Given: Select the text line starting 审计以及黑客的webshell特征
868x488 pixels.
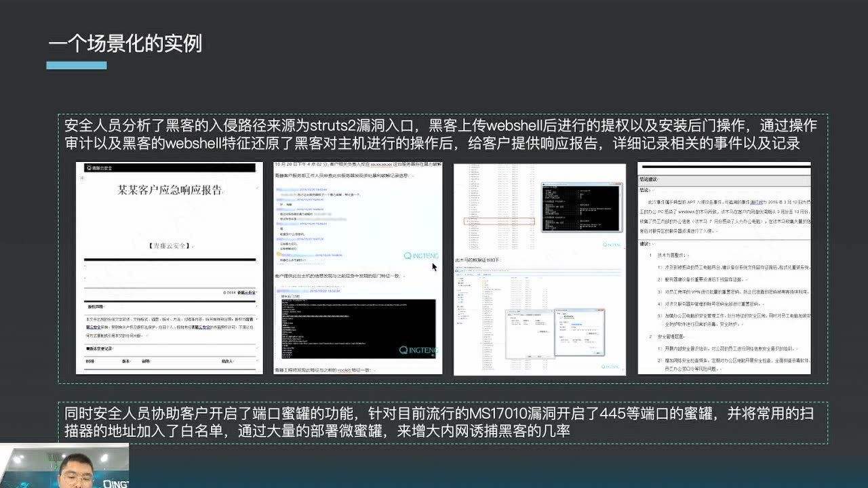Looking at the screenshot, I should point(433,144).
